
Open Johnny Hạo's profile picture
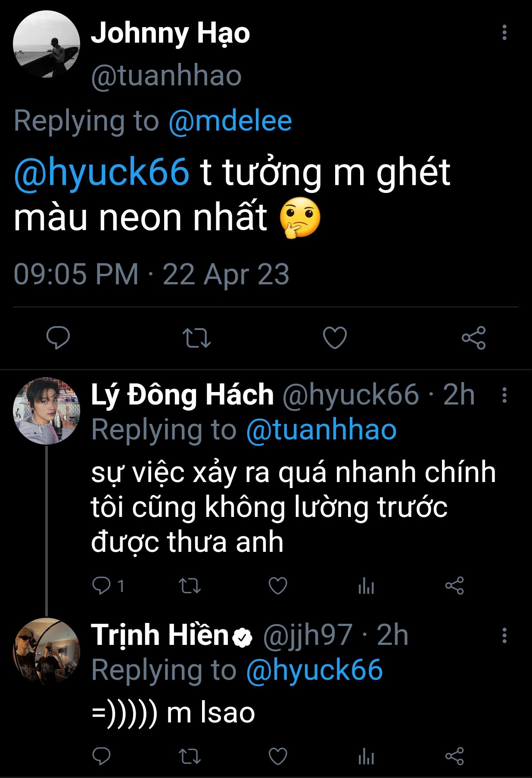(x=47, y=44)
